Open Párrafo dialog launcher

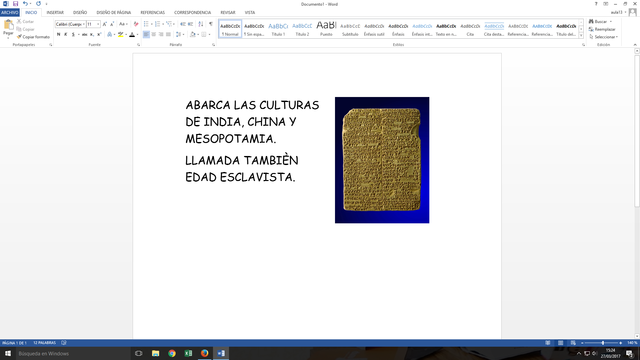point(213,45)
